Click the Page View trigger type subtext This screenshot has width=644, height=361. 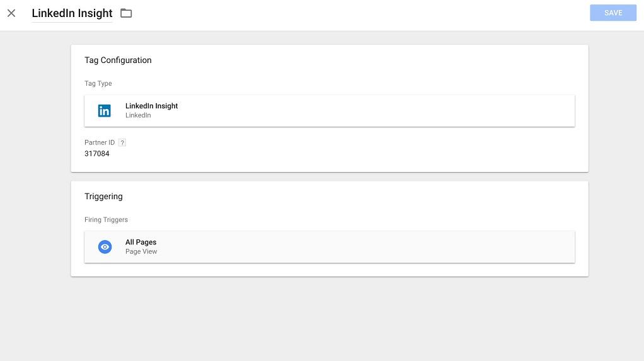pos(141,251)
